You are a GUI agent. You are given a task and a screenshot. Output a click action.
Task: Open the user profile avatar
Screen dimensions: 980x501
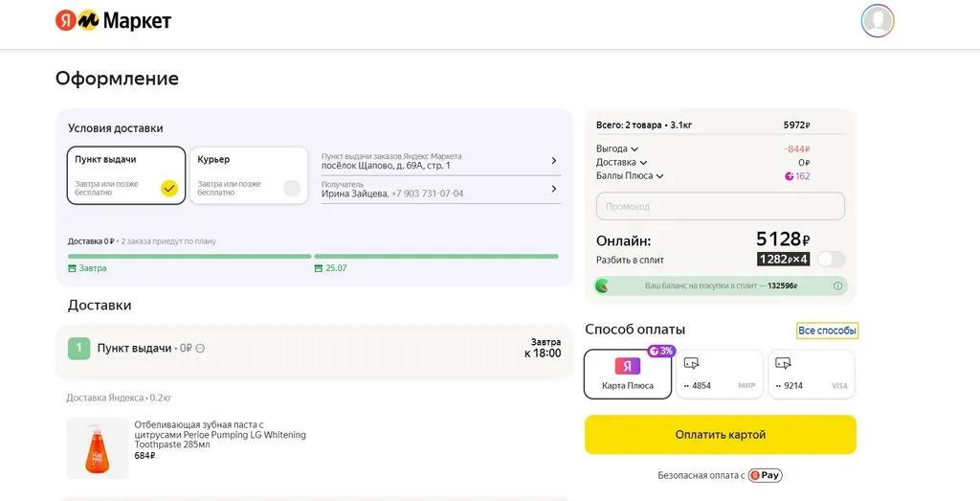pos(878,21)
